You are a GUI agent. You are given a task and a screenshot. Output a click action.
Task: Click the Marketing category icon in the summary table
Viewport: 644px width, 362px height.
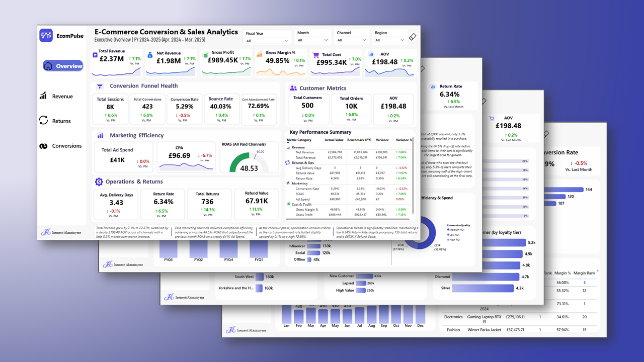(288, 184)
